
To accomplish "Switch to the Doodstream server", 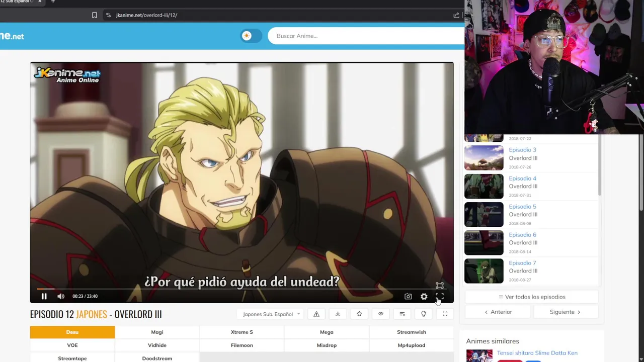I will click(157, 358).
